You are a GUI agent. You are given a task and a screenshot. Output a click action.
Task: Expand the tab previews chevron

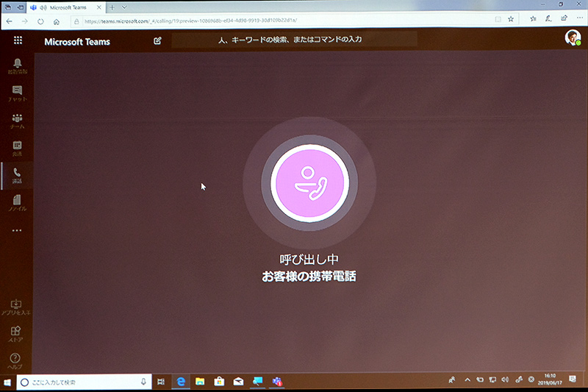pos(124,7)
